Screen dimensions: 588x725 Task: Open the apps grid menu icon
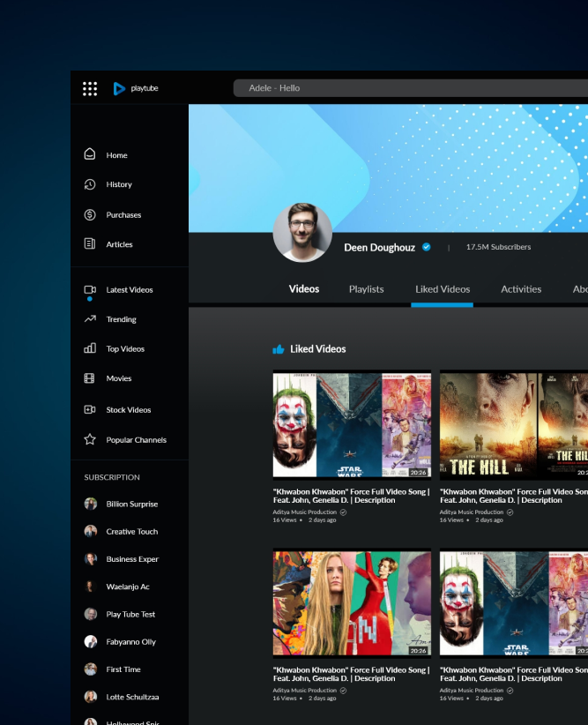90,88
